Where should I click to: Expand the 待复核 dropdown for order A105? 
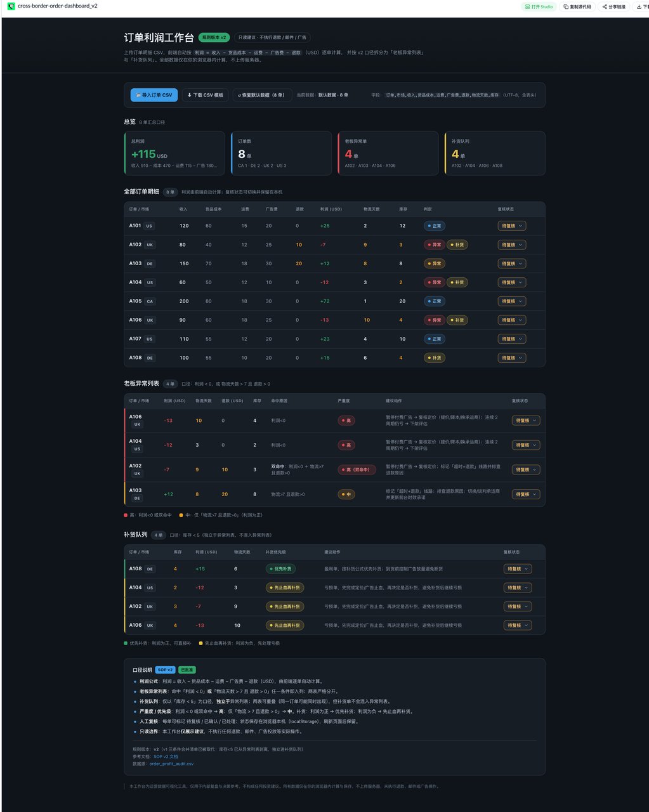click(512, 301)
